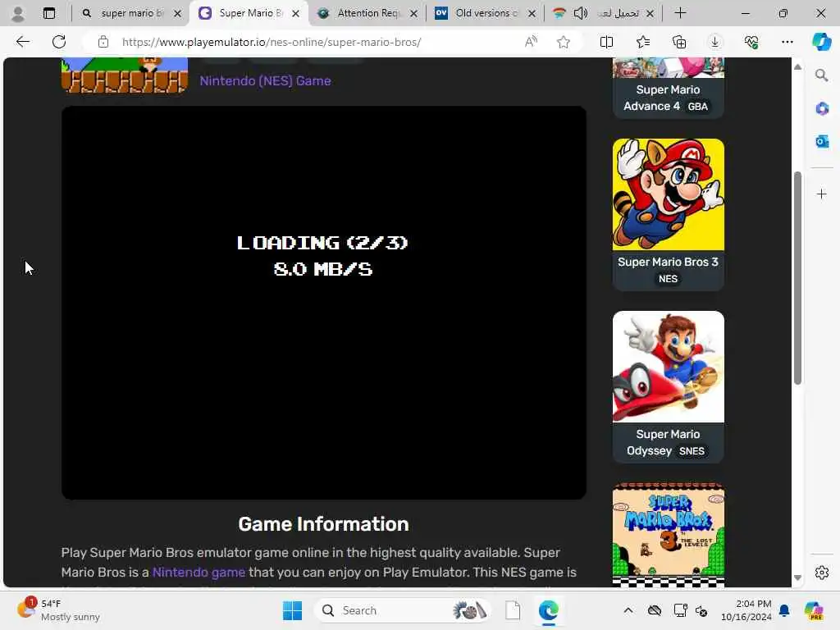The image size is (840, 630).
Task: Open the Nintendo (NES) Game link
Action: coord(265,81)
